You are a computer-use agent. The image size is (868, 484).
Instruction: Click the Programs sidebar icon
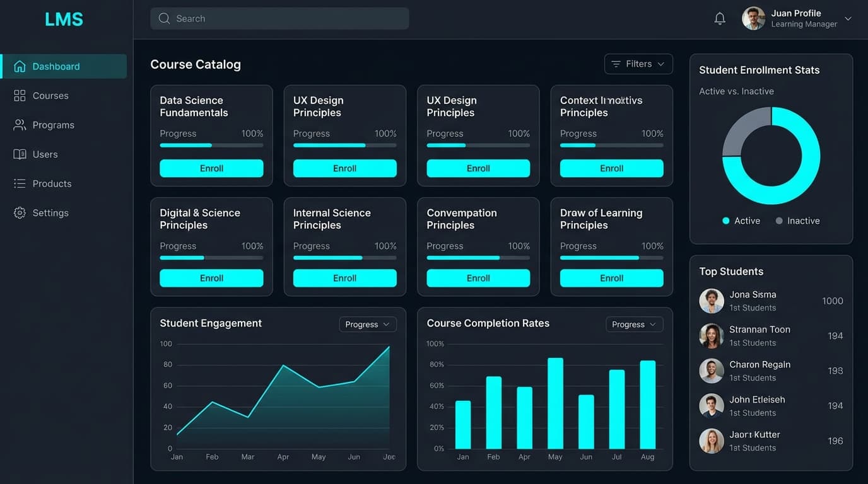19,125
